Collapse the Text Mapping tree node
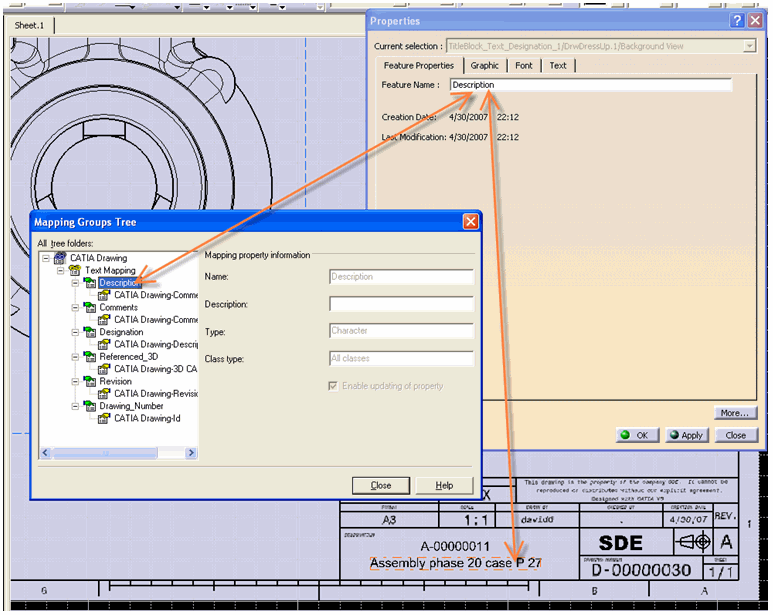The height and width of the screenshot is (615, 773). [60, 270]
